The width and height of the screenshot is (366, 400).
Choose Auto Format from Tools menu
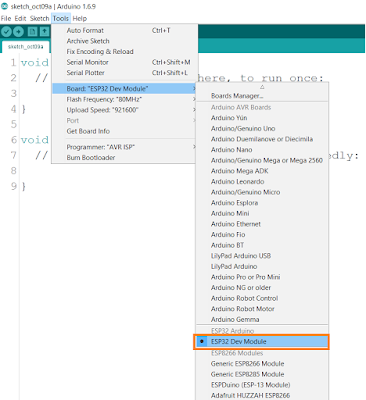(x=124, y=30)
